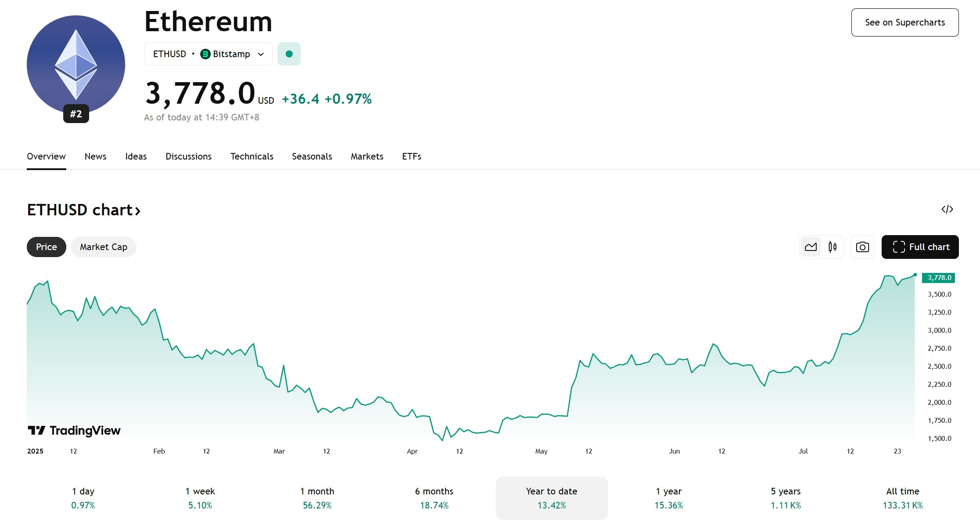Choose the 1 year time range
Screen dimensions: 980x530
pyautogui.click(x=669, y=498)
